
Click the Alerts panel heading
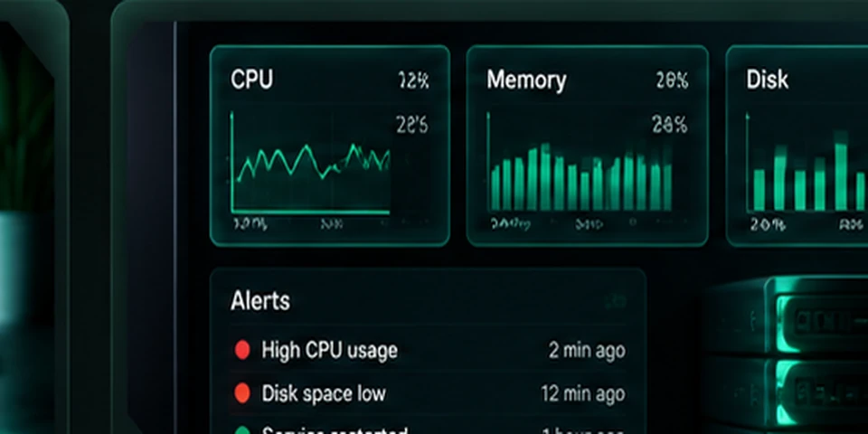[260, 301]
